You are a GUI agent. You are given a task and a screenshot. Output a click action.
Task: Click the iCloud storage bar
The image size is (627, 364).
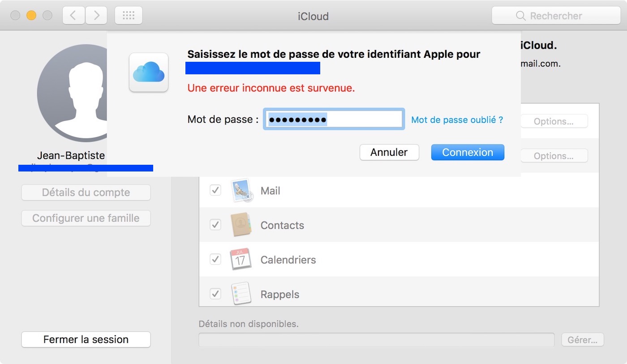point(377,340)
